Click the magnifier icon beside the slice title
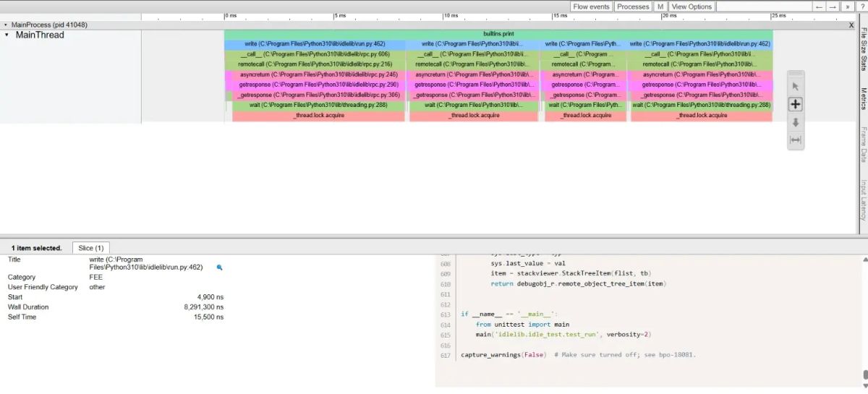This screenshot has width=868, height=394. click(220, 267)
